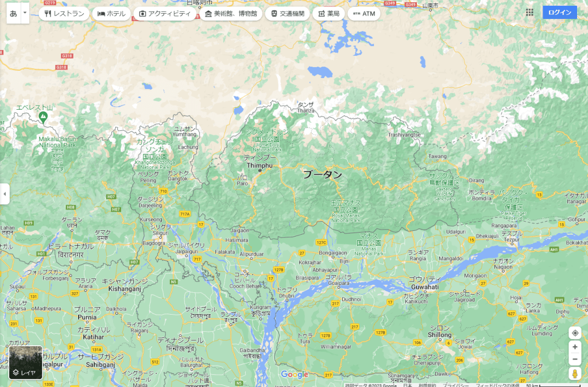
Task: Click the Pegman Street View icon
Action: point(575,374)
